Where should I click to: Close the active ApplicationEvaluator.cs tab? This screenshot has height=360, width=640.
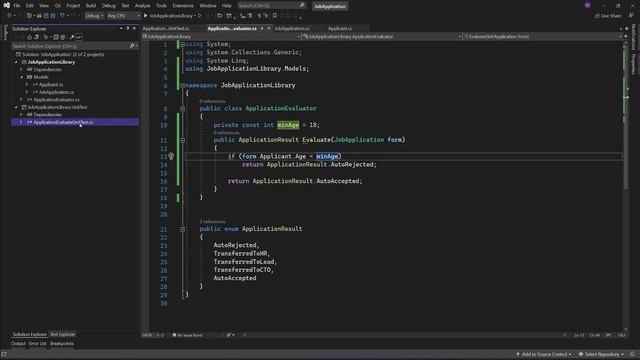tap(269, 29)
